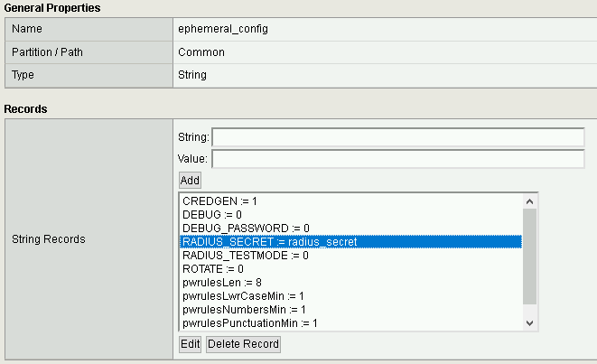Select the pwrulesNumbersMin := 1 record
The width and height of the screenshot is (597, 364).
tap(350, 310)
